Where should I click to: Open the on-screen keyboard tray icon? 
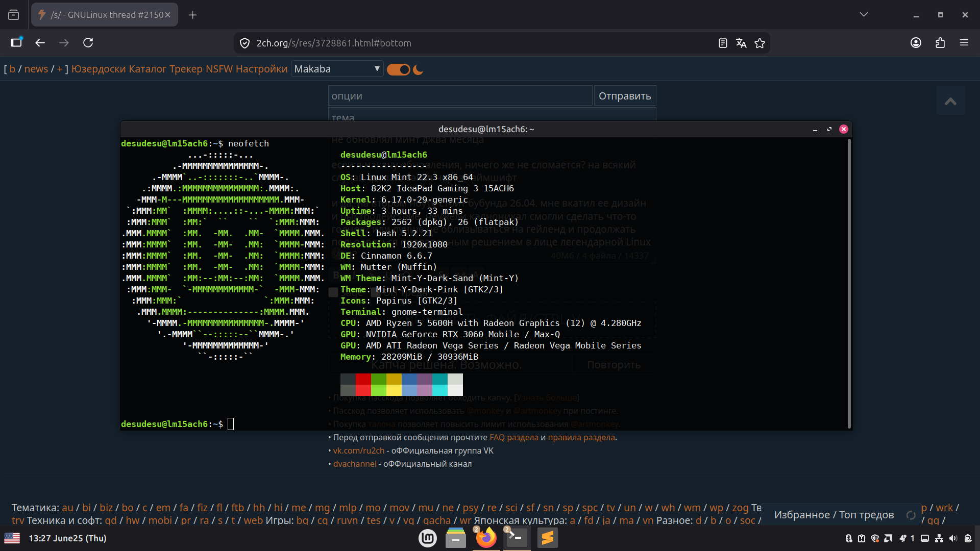[925, 538]
